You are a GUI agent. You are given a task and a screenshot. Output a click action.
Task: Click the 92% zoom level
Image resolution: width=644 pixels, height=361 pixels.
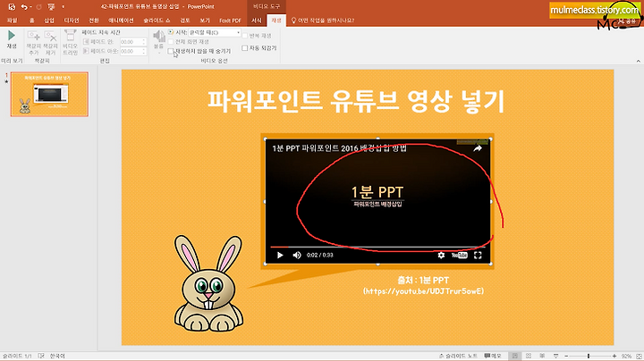[626, 356]
